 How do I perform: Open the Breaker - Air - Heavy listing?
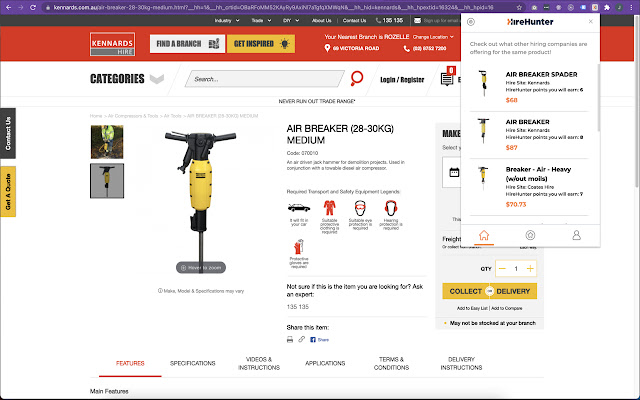point(529,187)
